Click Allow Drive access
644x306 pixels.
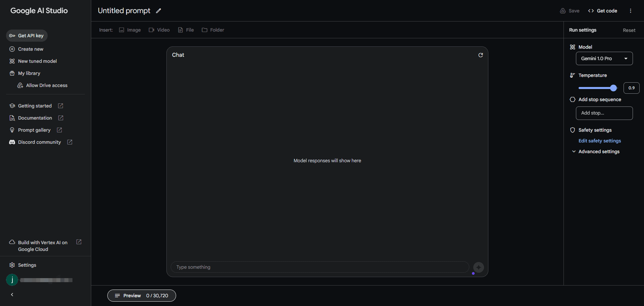43,85
